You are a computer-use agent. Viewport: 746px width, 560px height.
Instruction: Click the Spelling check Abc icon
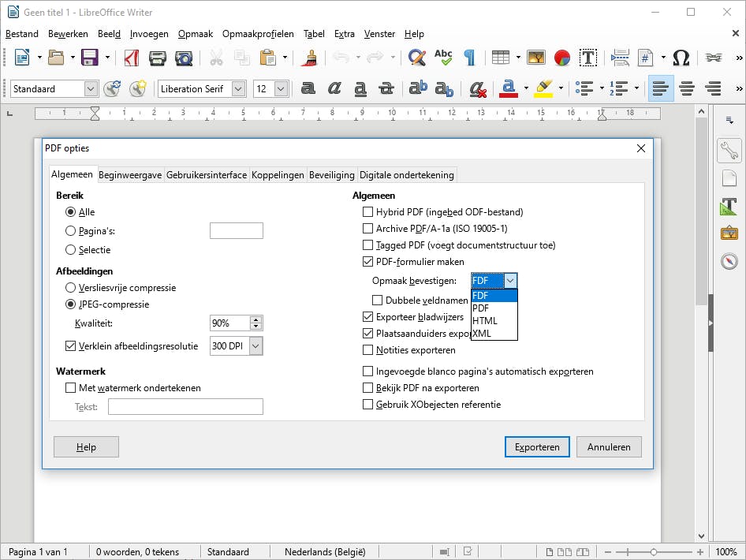[443, 58]
